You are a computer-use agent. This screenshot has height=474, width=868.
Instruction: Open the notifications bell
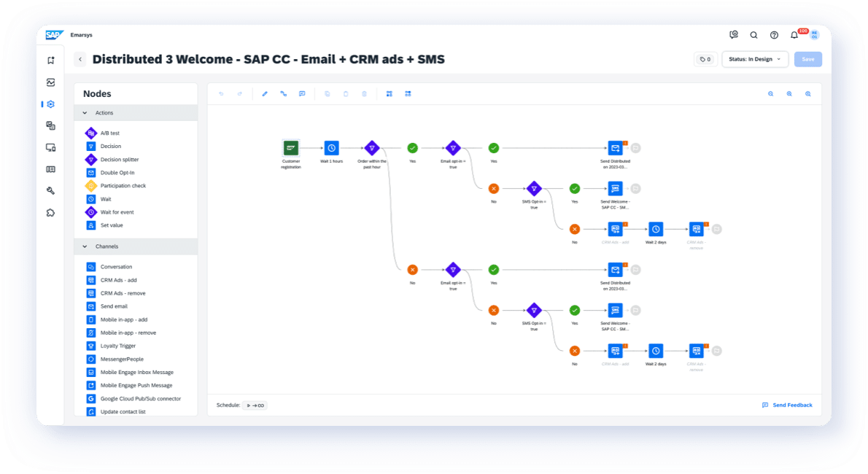point(794,35)
